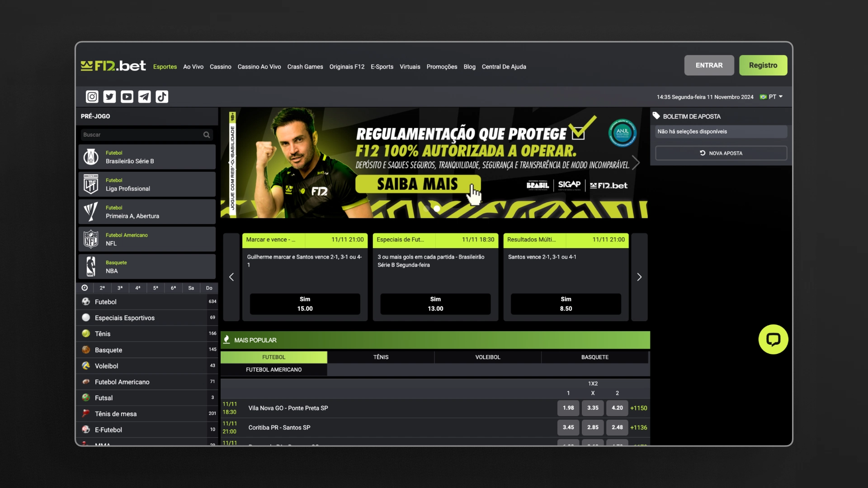The height and width of the screenshot is (488, 868).
Task: Click the Primeira A, Abertura league icon
Action: coord(91,212)
